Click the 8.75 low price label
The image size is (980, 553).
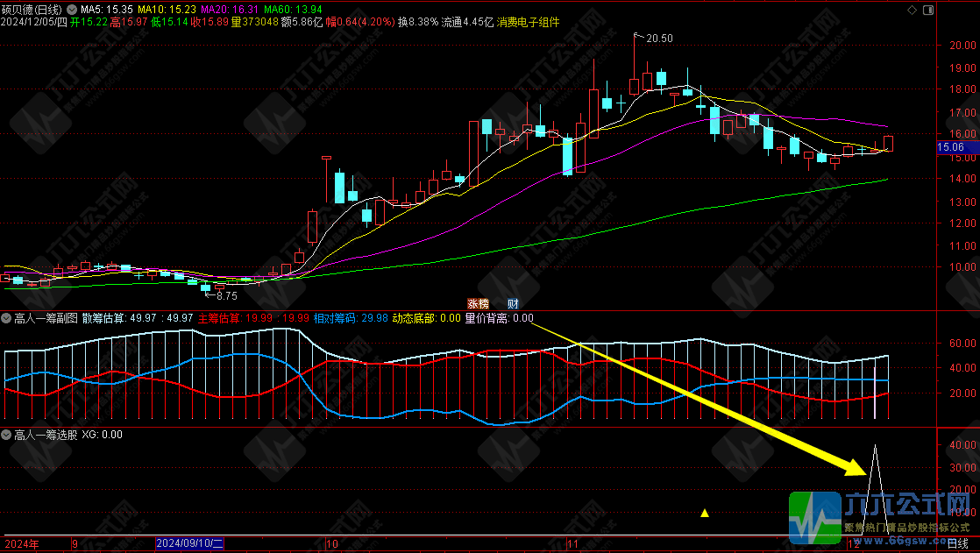tap(225, 297)
